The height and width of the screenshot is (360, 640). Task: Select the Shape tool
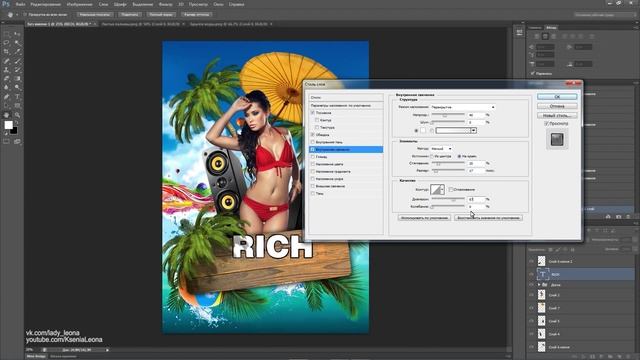pos(17,106)
